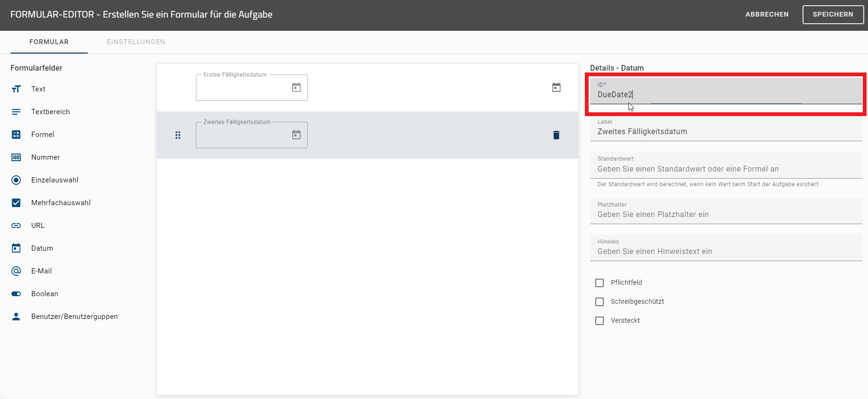Image resolution: width=868 pixels, height=399 pixels.
Task: Open the Formular tab
Action: (x=49, y=42)
